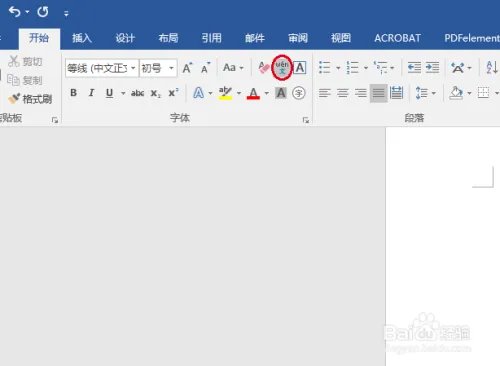Expand the font size dropdown arrow

point(171,68)
